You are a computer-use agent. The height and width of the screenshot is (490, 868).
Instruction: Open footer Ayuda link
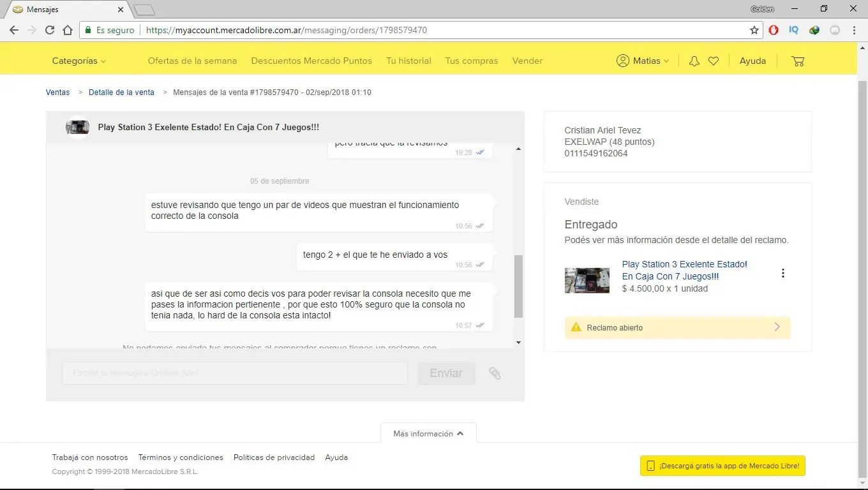pos(336,457)
